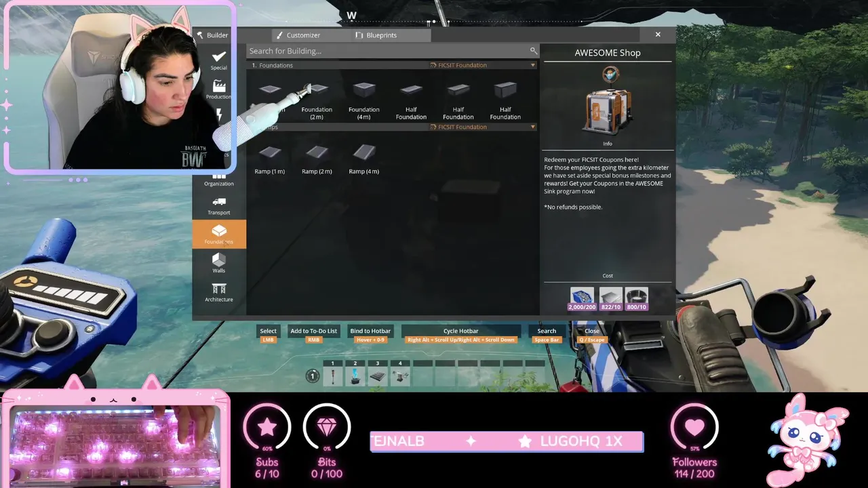Image resolution: width=868 pixels, height=488 pixels.
Task: Open the Organization build category
Action: [218, 180]
